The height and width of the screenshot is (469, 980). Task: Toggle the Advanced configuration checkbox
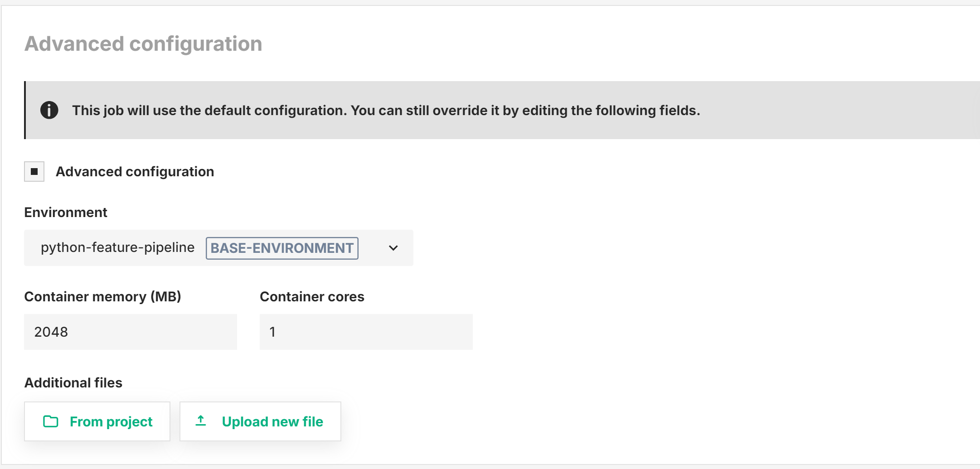point(34,172)
